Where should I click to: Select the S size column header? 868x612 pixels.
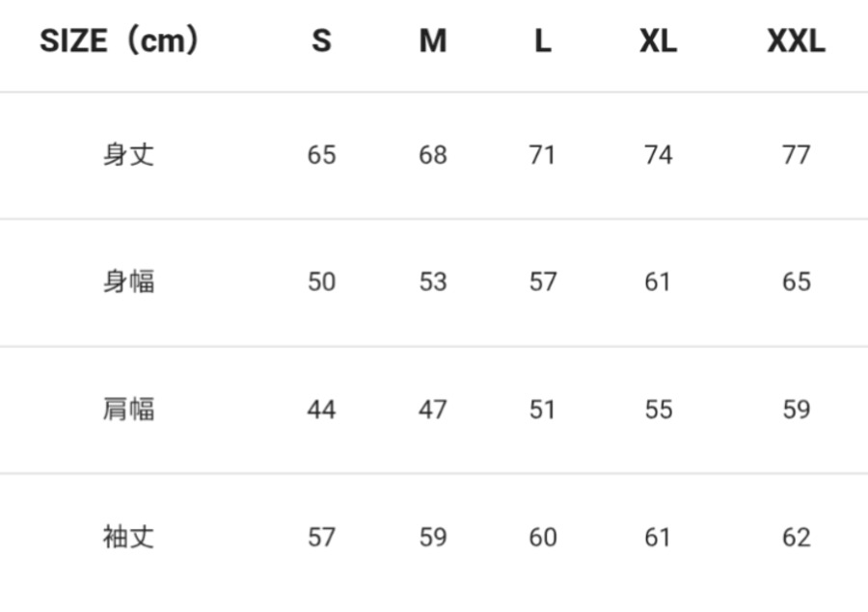(321, 41)
